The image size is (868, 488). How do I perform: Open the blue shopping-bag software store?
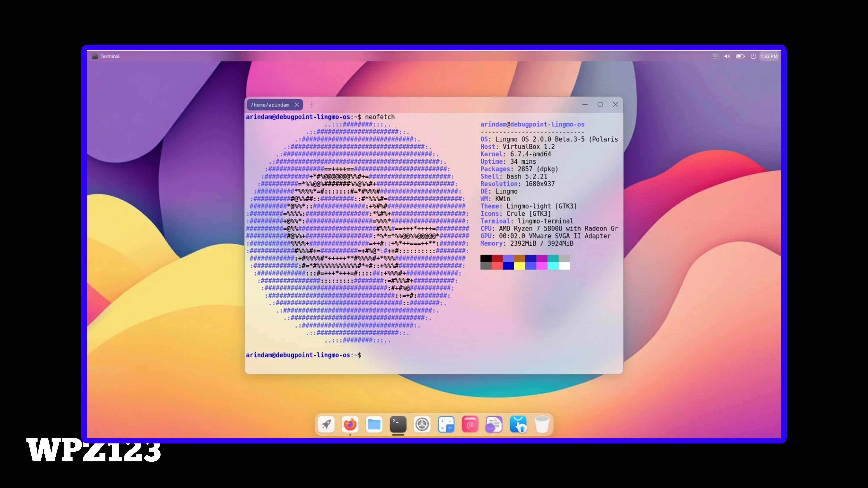click(x=518, y=424)
